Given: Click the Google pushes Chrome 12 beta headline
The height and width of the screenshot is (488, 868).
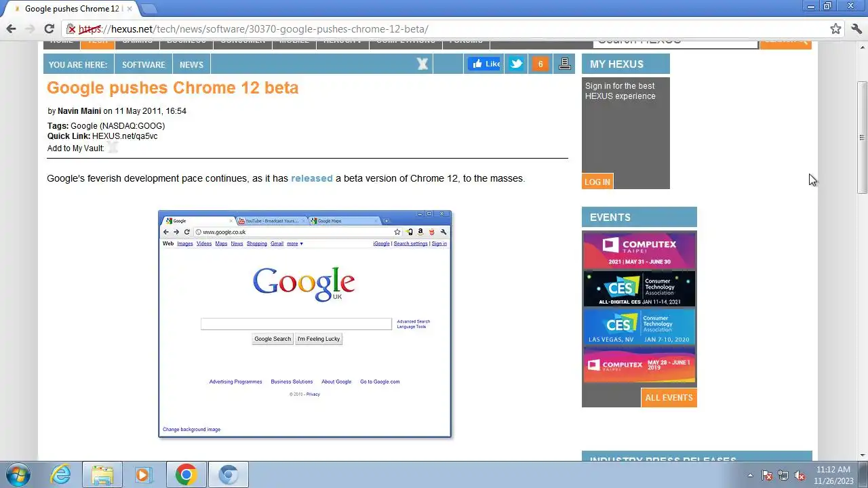Looking at the screenshot, I should (x=172, y=87).
